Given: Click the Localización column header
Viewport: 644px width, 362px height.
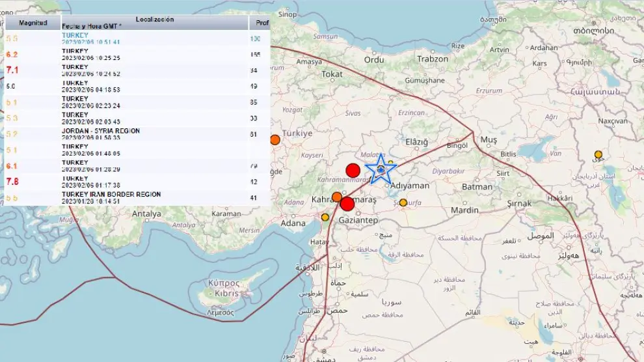Looking at the screenshot, I should (x=155, y=20).
